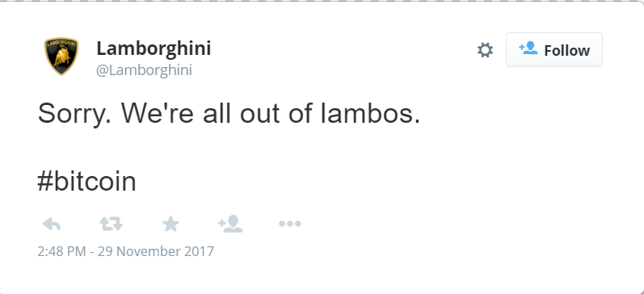Click the 29 November 2017 date
Viewport: 644px width, 294px height.
156,251
